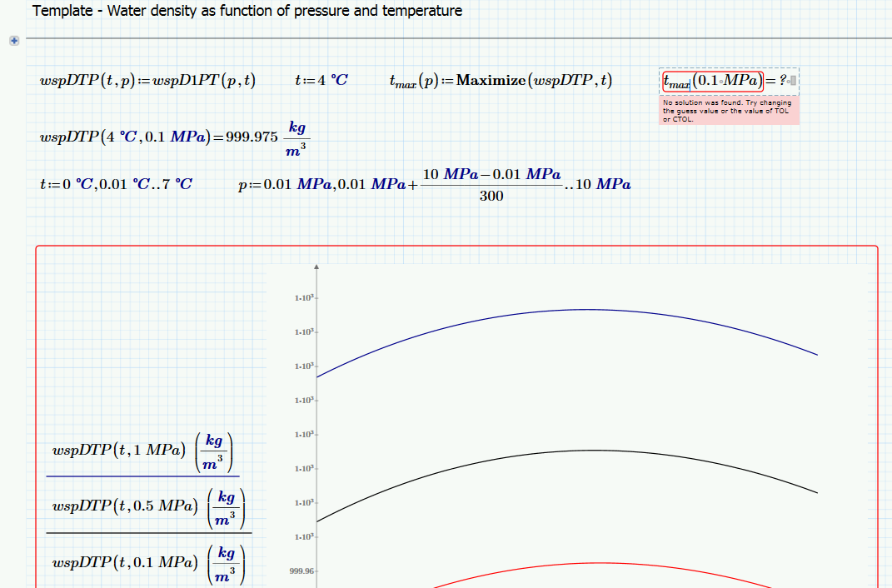Select the t:=4 °C assignment
892x588 pixels.
coord(321,80)
